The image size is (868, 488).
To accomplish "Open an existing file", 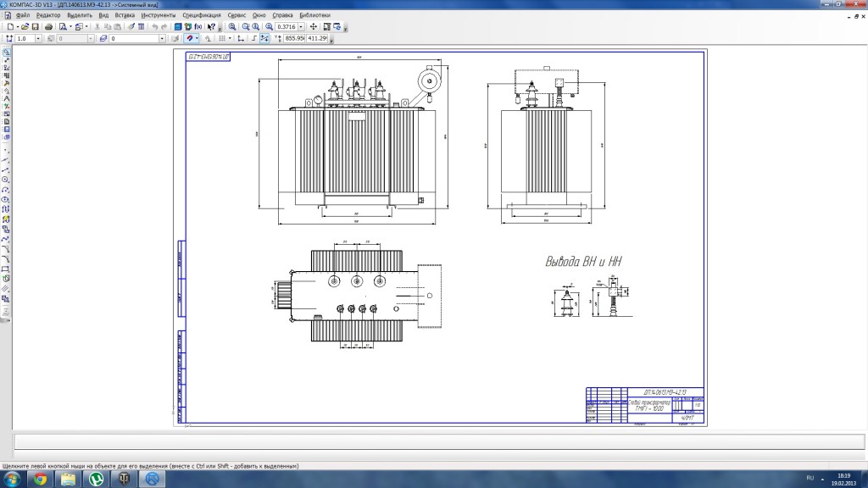I will [x=25, y=26].
